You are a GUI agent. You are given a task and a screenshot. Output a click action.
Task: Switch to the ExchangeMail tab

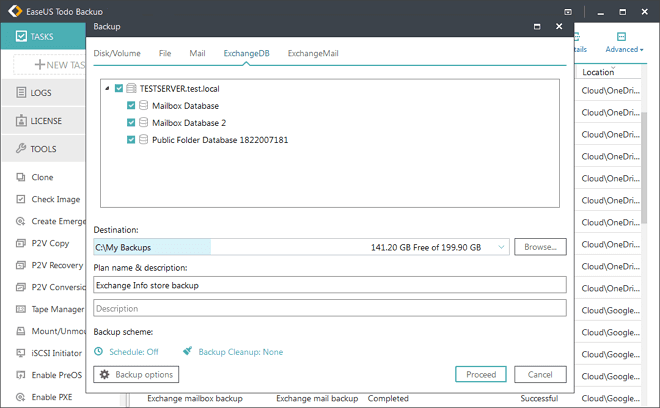tap(313, 53)
